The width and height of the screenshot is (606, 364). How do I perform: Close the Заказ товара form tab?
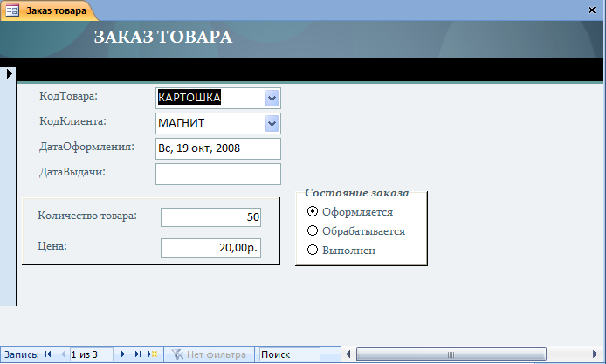pyautogui.click(x=592, y=10)
